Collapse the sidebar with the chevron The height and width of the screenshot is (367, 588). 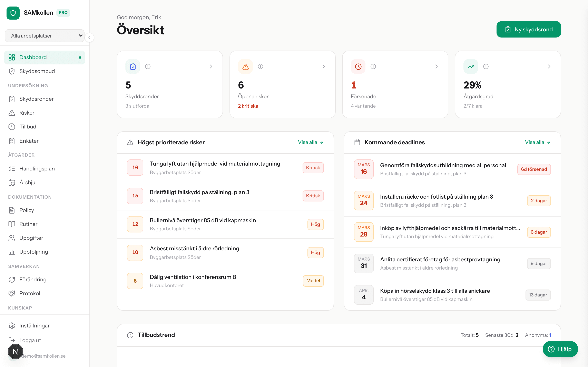(89, 38)
